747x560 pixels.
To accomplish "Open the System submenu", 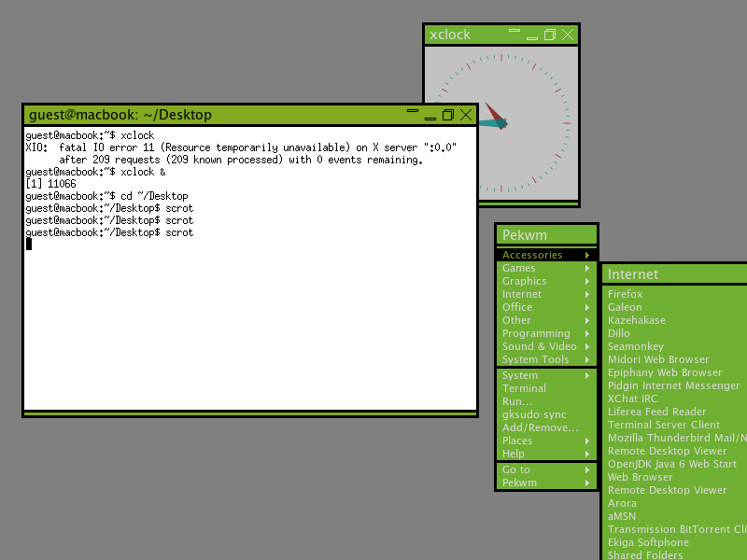I will pyautogui.click(x=546, y=375).
